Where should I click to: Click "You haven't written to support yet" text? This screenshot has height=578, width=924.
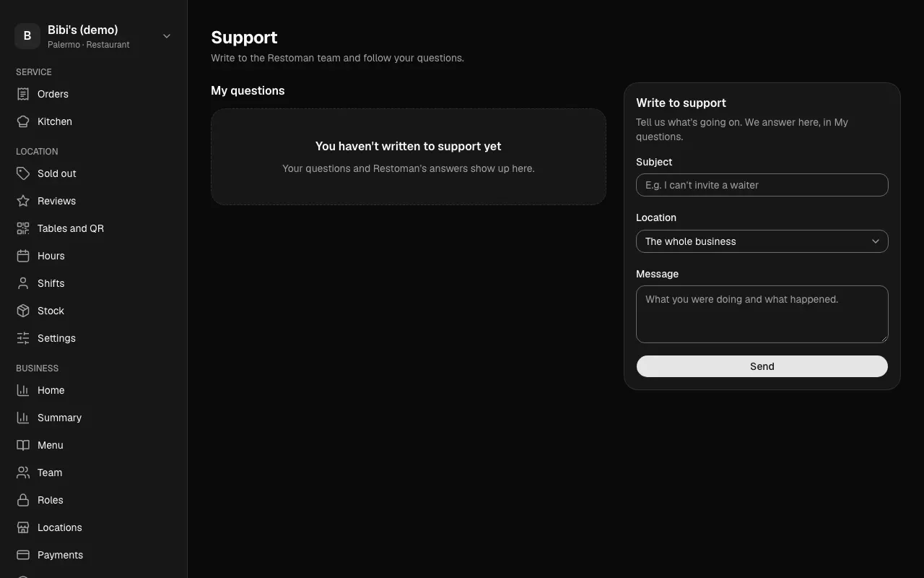tap(409, 146)
